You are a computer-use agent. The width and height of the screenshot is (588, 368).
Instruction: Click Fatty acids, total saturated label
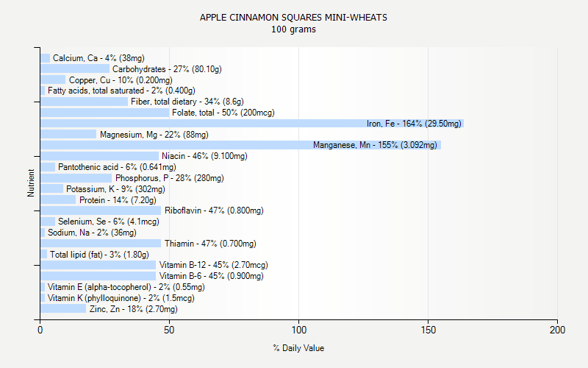121,91
